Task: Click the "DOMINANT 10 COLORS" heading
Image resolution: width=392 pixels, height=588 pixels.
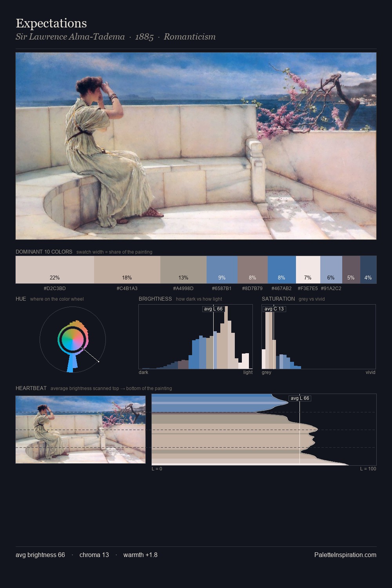Action: (x=44, y=252)
